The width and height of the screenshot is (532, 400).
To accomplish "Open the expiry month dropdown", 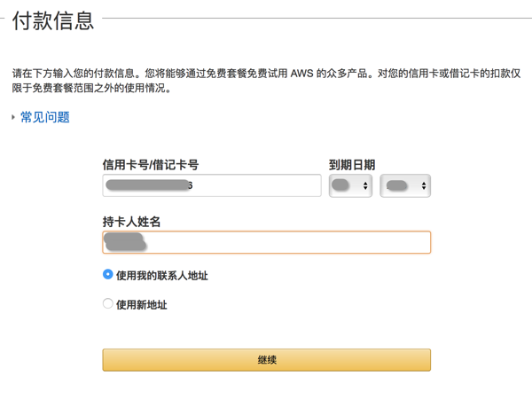I will pos(350,185).
